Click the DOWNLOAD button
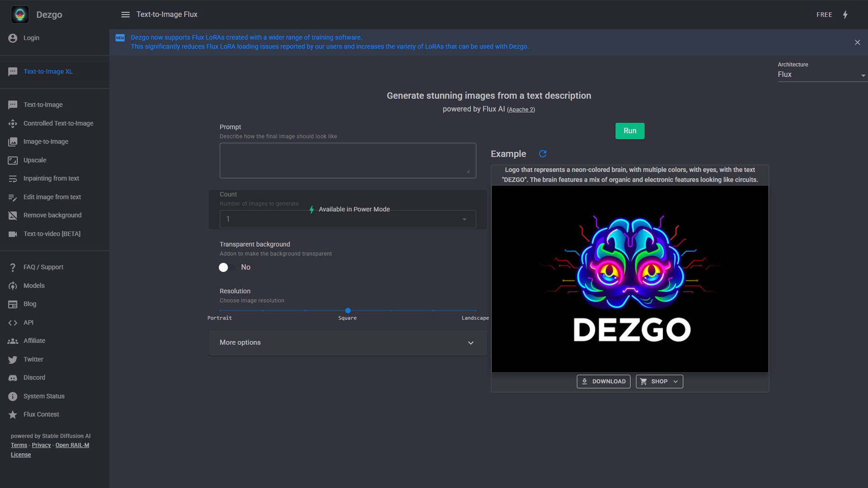Screen dimensions: 868x488 pos(604,381)
